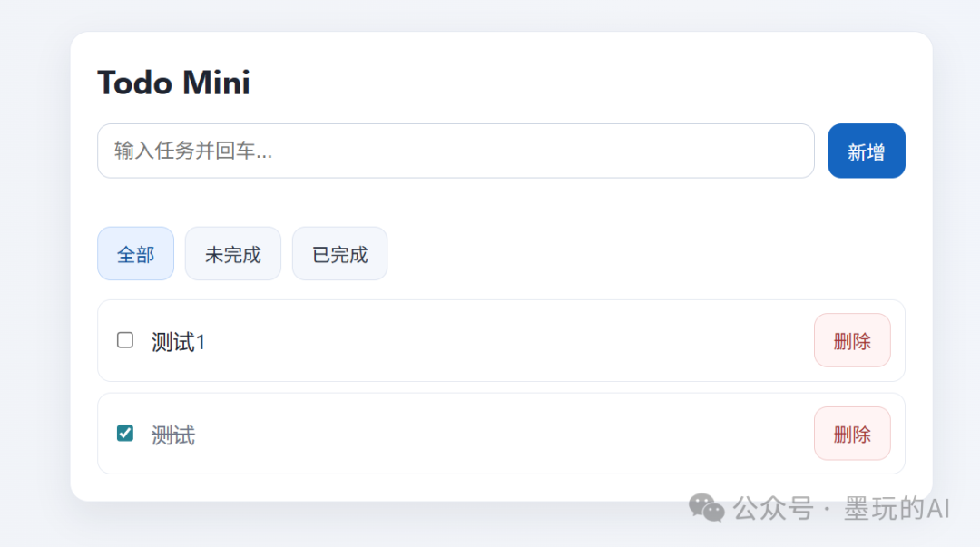Switch to the 未完成 filter
980x547 pixels.
(x=232, y=253)
